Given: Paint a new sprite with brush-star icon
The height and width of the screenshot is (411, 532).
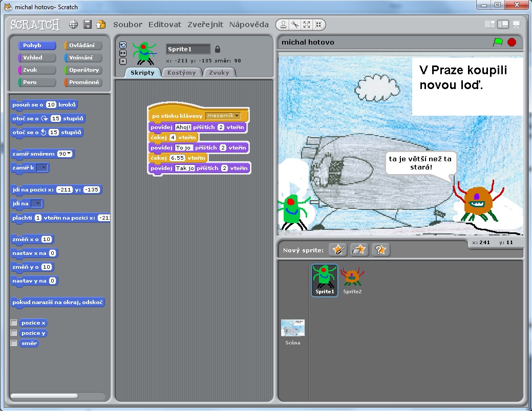Looking at the screenshot, I should click(338, 250).
